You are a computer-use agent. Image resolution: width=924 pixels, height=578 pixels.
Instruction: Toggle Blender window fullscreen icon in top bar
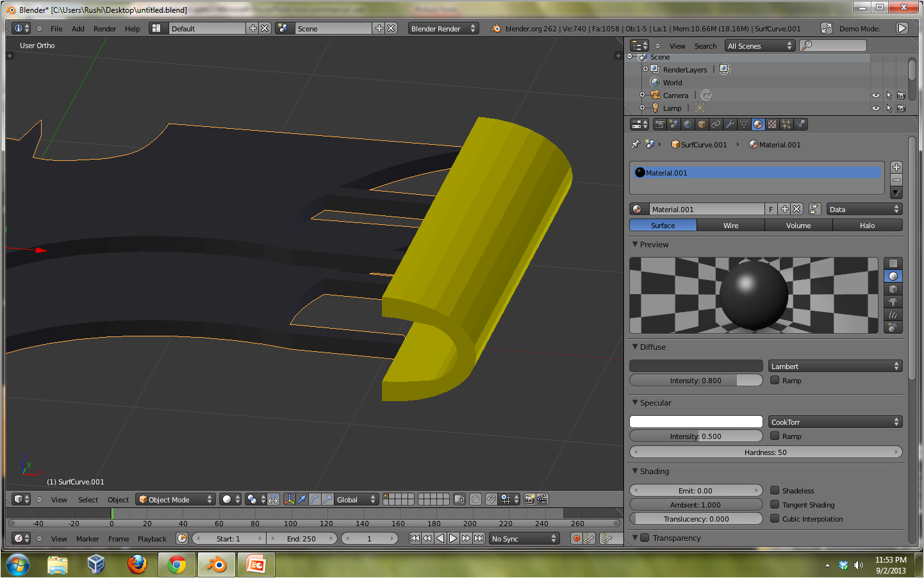click(x=826, y=28)
